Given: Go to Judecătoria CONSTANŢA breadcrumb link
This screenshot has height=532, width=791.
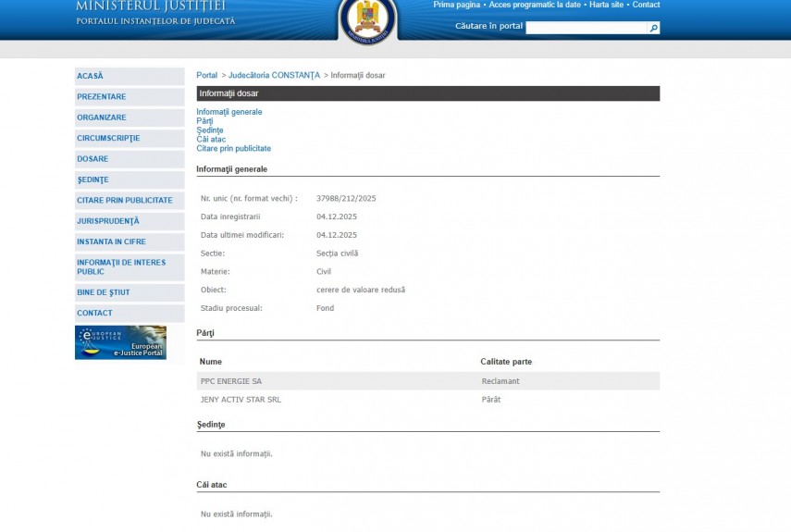Looking at the screenshot, I should pos(274,75).
